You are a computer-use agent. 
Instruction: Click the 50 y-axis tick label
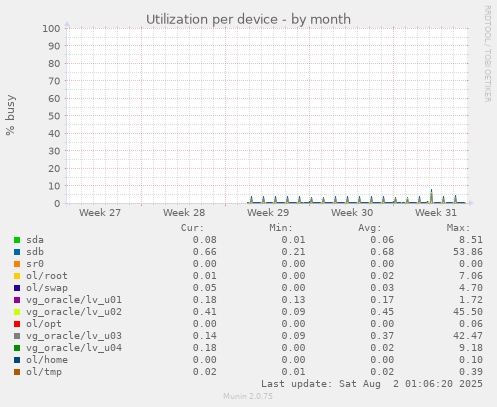(54, 116)
